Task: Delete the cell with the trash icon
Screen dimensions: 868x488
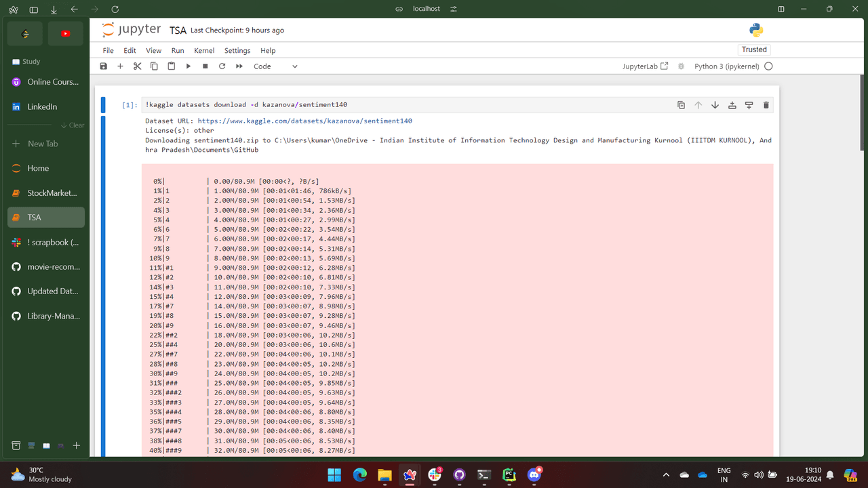Action: point(766,105)
